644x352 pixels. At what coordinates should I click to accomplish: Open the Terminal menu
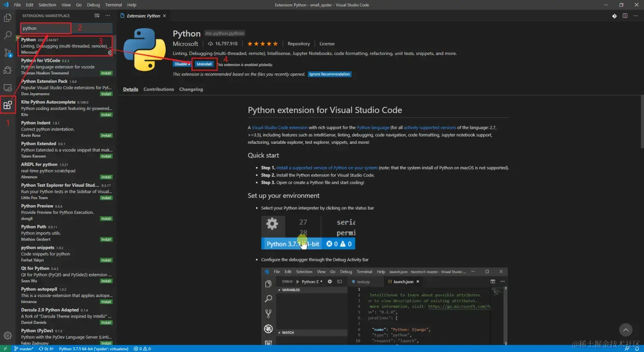[114, 5]
